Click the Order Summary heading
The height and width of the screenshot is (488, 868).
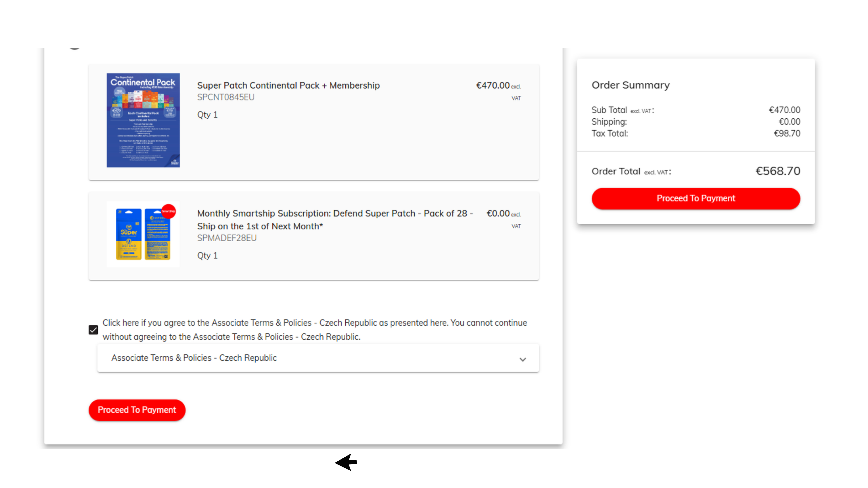click(631, 85)
